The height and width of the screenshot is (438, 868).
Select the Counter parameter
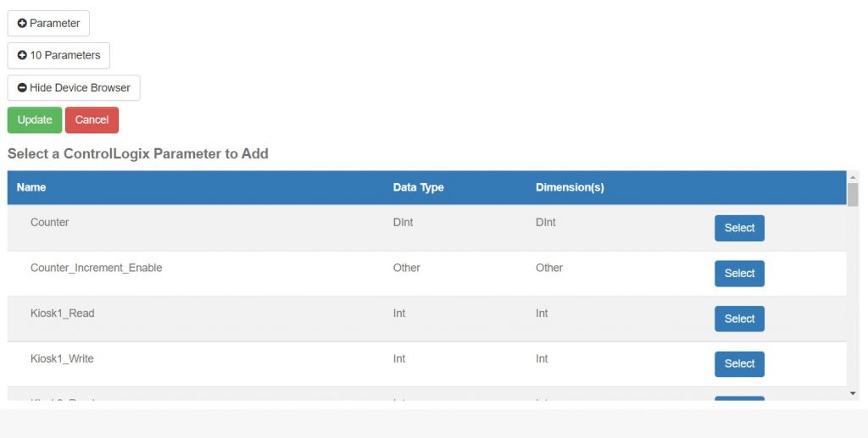click(x=739, y=228)
